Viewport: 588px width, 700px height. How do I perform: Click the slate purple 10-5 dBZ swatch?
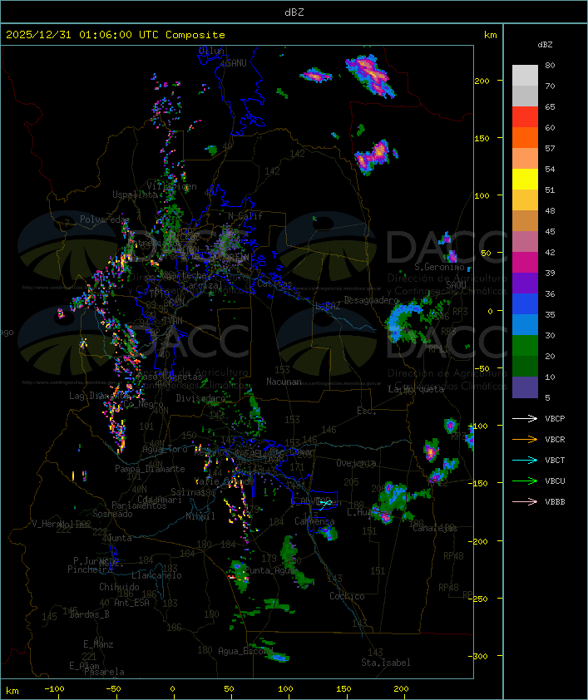click(525, 387)
